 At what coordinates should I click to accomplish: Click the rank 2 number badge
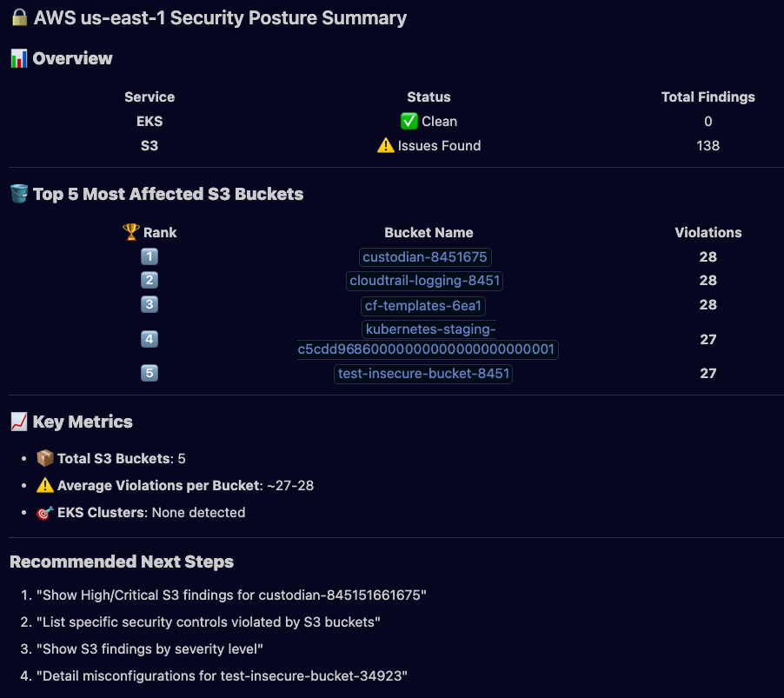point(149,281)
